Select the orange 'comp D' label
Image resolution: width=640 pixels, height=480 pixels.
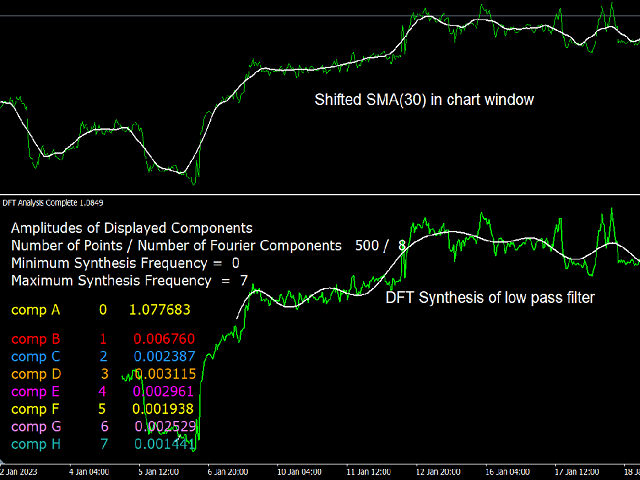pos(36,374)
